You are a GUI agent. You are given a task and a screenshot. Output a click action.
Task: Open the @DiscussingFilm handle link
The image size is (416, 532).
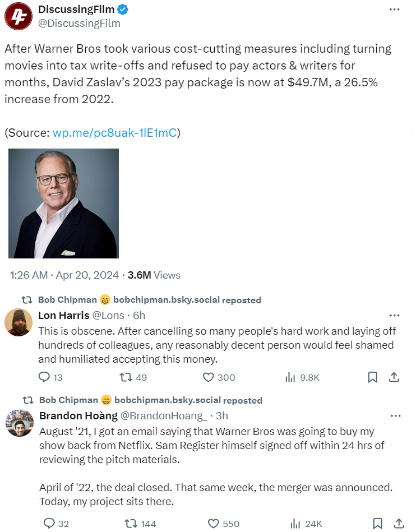coord(79,24)
